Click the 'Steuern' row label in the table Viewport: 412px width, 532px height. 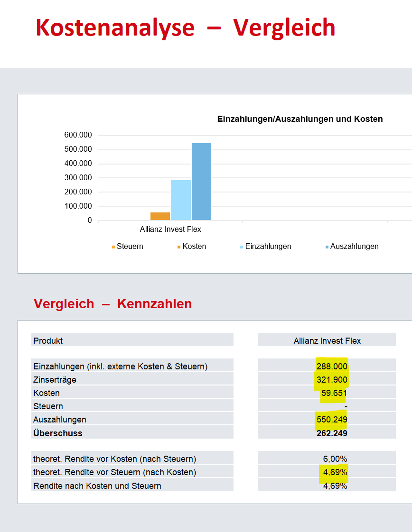[x=48, y=406]
